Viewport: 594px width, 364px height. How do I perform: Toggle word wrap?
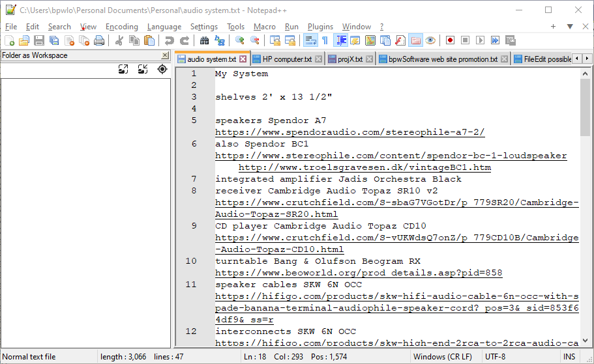point(310,40)
